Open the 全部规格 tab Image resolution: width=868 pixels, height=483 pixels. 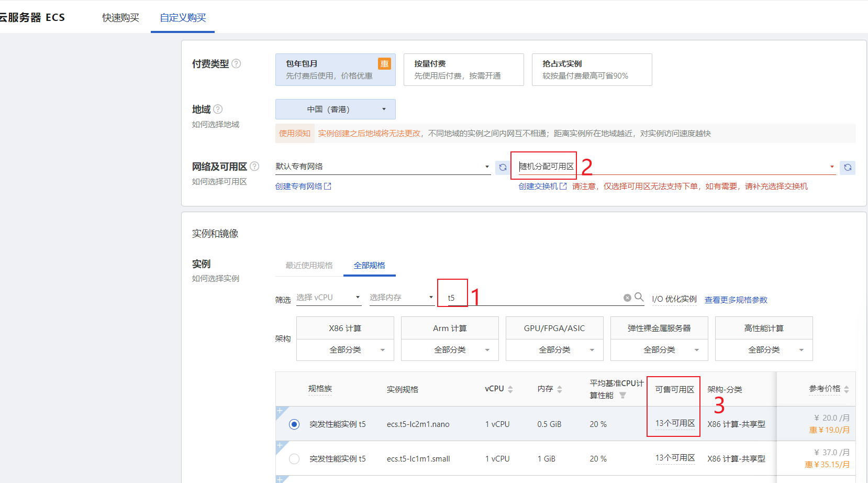pos(369,266)
